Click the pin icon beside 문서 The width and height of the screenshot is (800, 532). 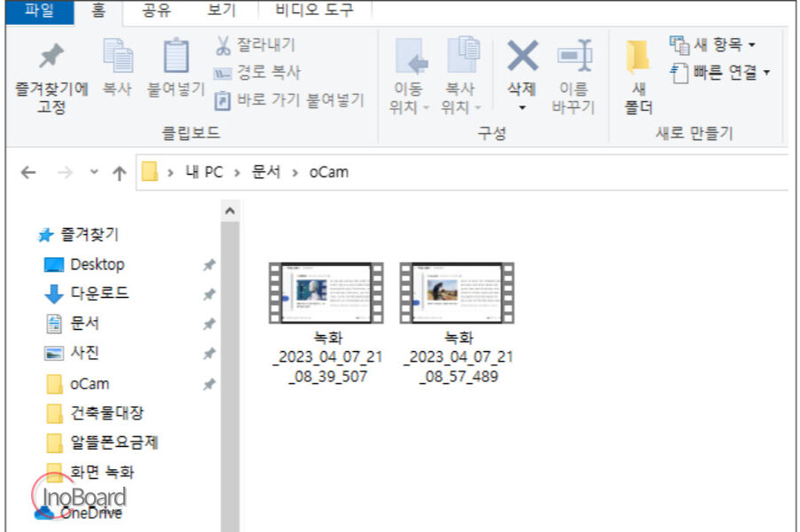(x=208, y=324)
